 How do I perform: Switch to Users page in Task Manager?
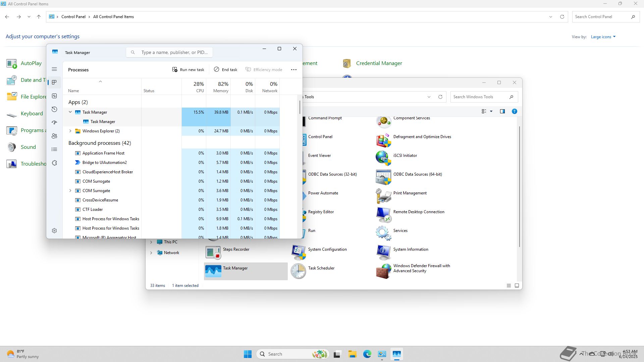(x=54, y=136)
